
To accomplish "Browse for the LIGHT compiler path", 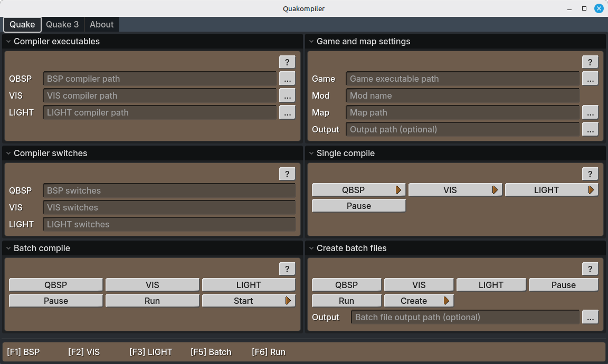I will 287,112.
